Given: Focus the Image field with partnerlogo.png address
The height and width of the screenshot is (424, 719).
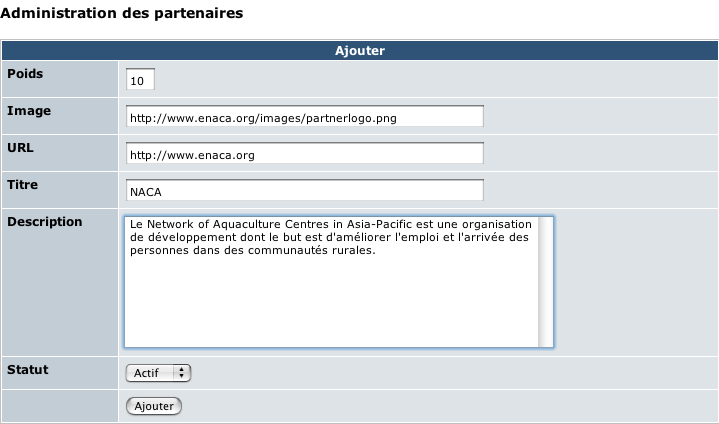Looking at the screenshot, I should pyautogui.click(x=304, y=116).
